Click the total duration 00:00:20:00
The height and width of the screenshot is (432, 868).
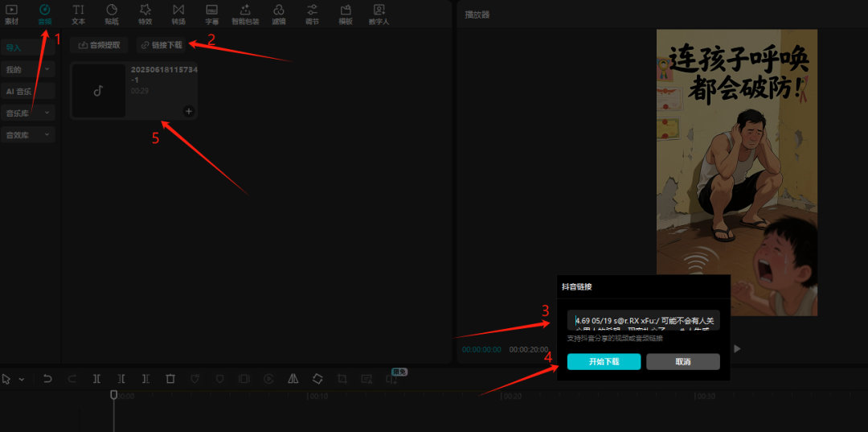pos(529,349)
